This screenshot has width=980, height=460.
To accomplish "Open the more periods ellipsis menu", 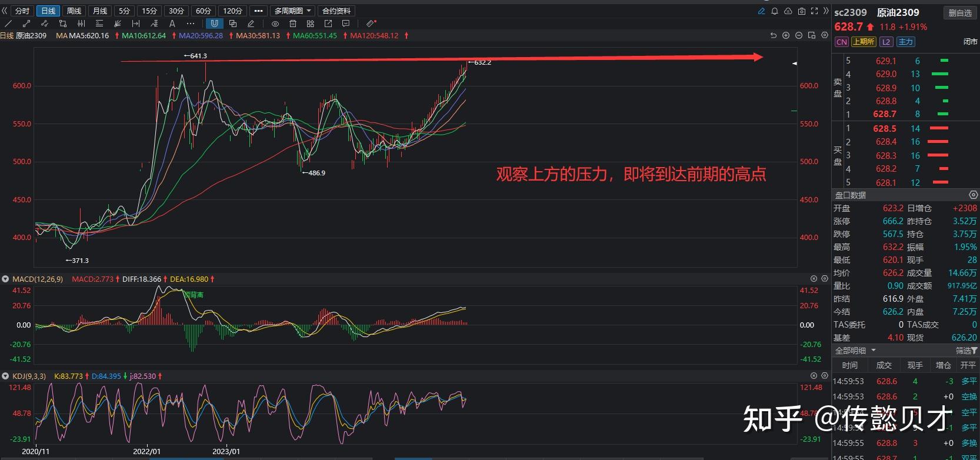I will (x=258, y=11).
